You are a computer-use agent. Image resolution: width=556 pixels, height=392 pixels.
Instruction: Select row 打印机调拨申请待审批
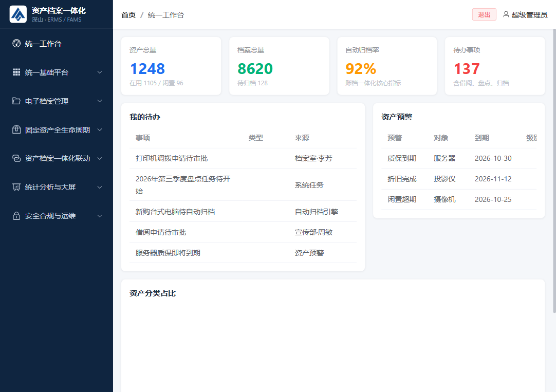tap(243, 158)
